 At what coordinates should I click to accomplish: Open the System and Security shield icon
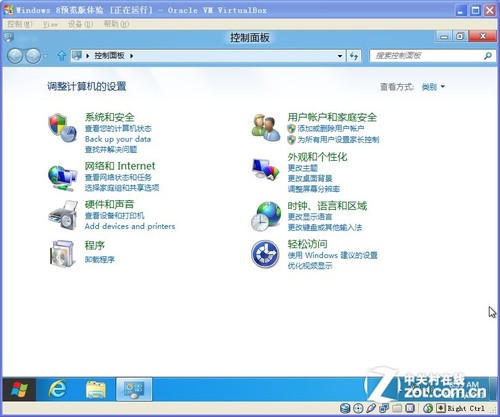pyautogui.click(x=63, y=128)
